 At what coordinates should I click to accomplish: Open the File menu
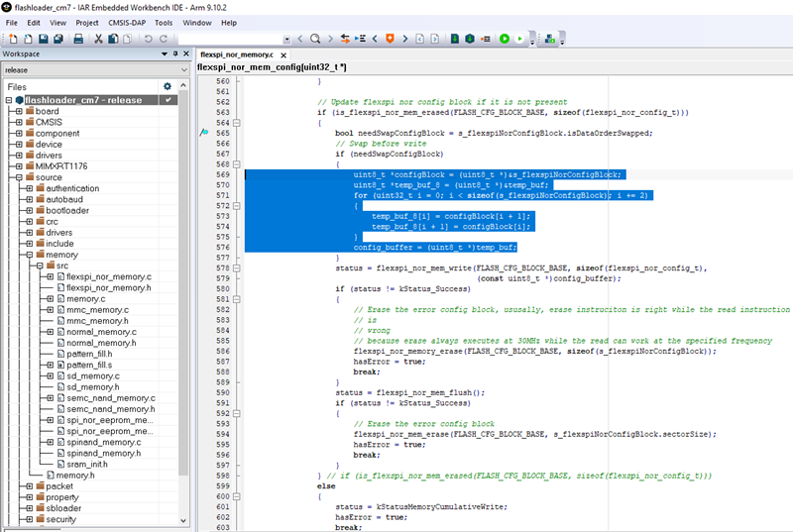12,23
